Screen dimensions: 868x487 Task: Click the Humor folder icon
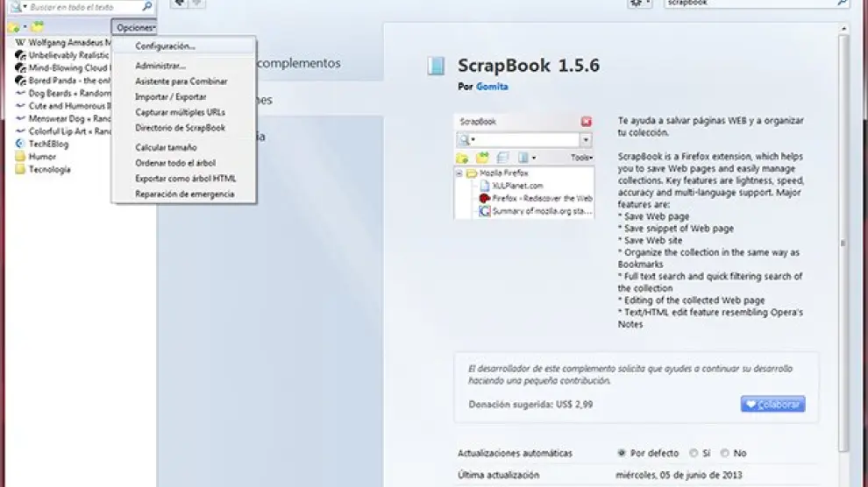click(20, 157)
